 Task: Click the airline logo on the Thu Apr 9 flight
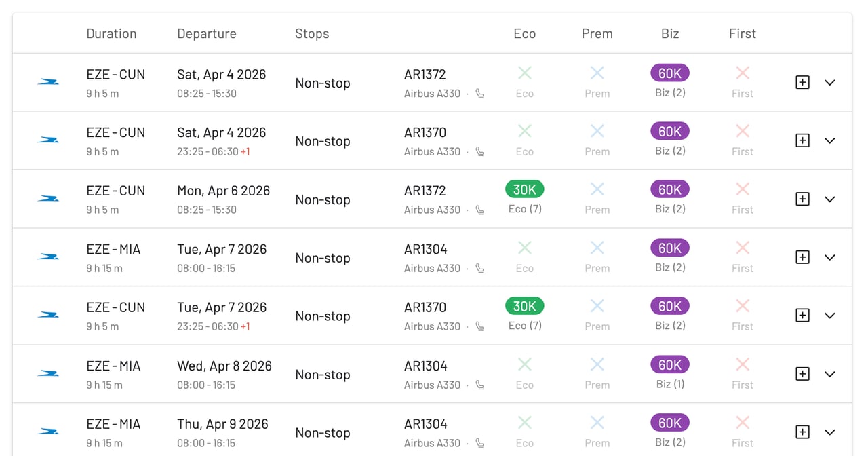pos(47,432)
